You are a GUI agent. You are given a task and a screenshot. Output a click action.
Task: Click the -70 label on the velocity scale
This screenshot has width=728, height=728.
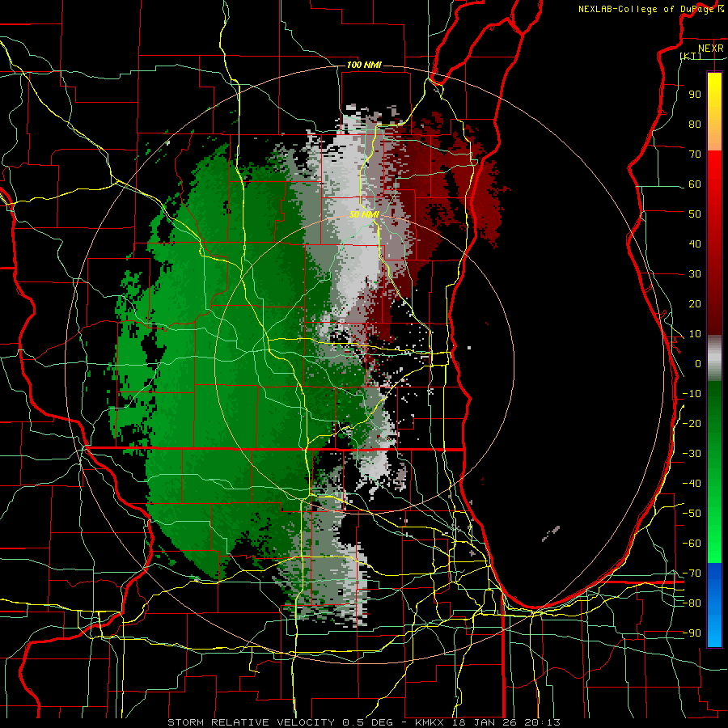click(692, 574)
